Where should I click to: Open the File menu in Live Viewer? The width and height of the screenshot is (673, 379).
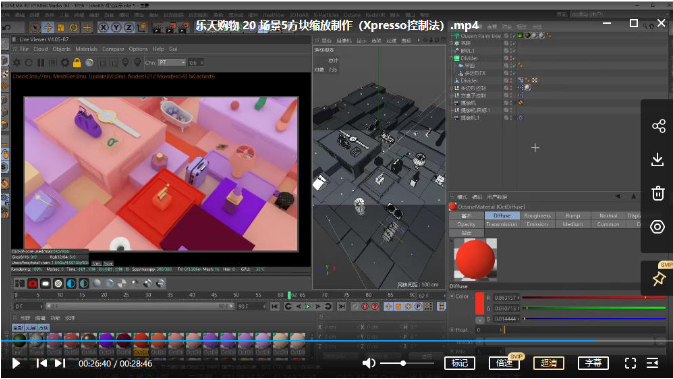24,49
